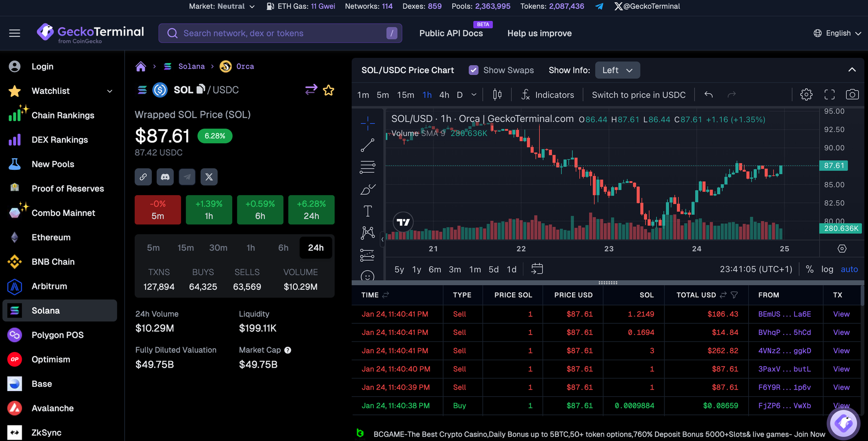Swap the SOL/USDC pair direction
Viewport: 868px width, 441px height.
pyautogui.click(x=311, y=90)
